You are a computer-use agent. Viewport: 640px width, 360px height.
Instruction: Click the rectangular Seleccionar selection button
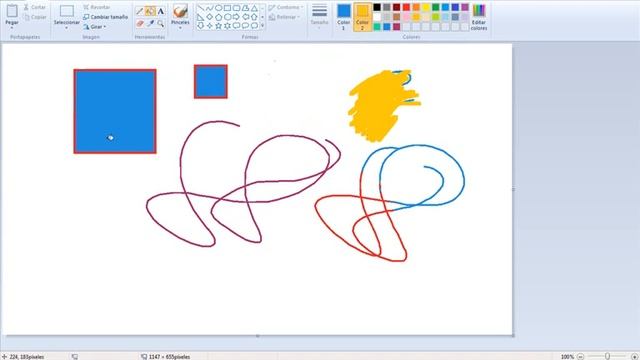(67, 11)
